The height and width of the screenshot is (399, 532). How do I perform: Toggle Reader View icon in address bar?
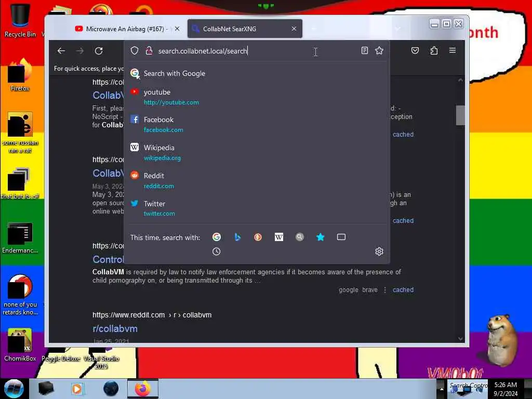pos(365,50)
